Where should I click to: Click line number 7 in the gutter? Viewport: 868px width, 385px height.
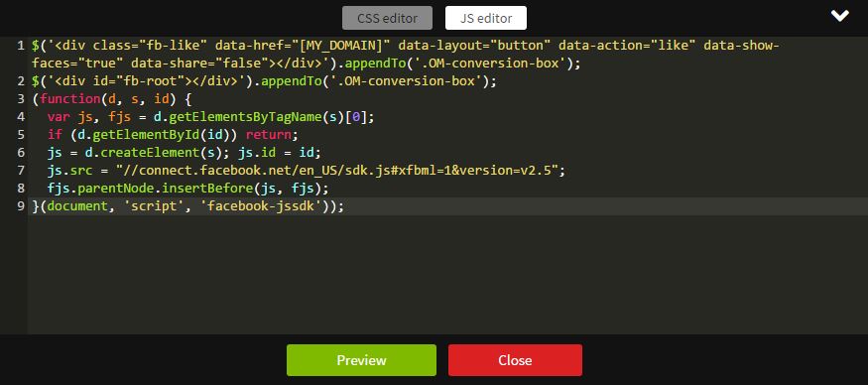[21, 170]
